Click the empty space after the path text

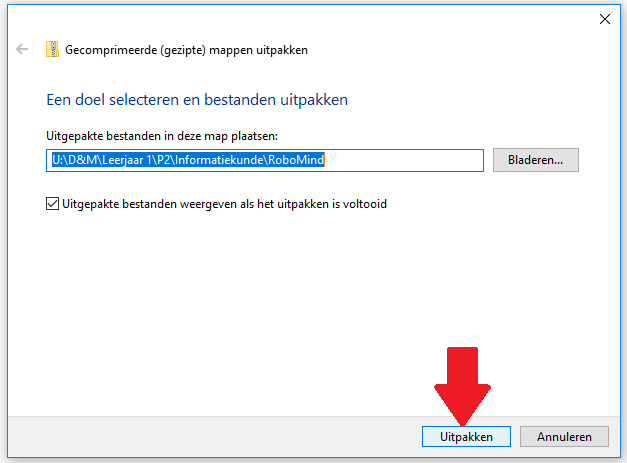coord(404,160)
